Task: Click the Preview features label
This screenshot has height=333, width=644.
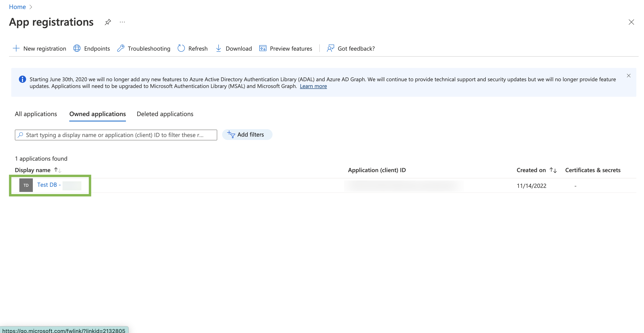Action: point(291,49)
